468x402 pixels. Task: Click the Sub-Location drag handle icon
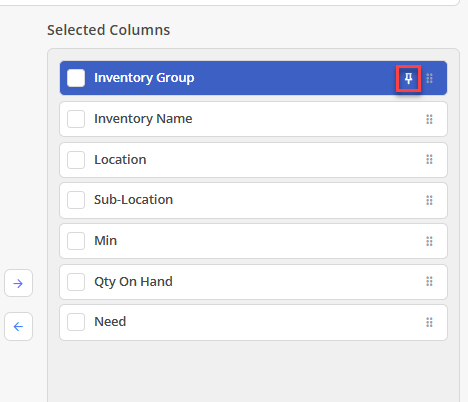429,200
